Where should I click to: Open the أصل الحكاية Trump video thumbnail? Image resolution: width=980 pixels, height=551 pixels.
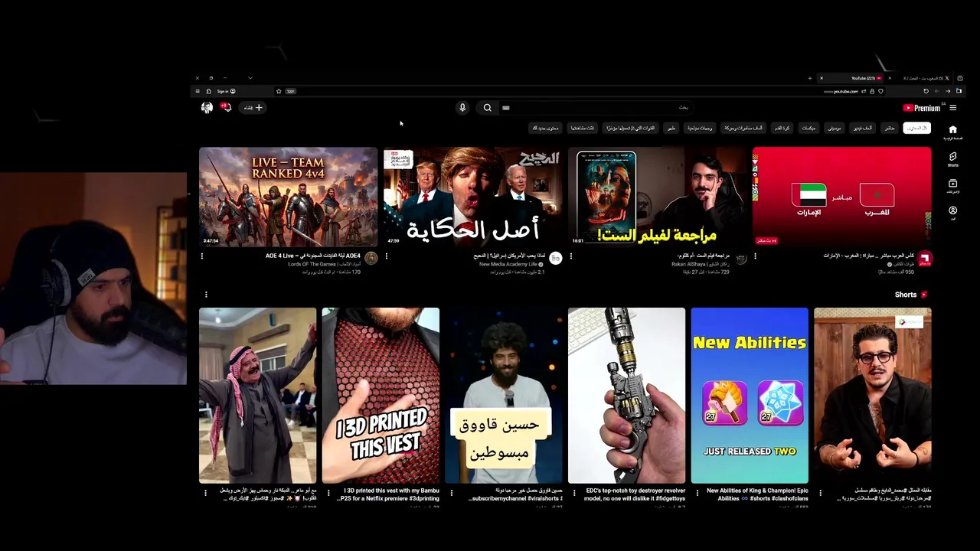(x=472, y=197)
